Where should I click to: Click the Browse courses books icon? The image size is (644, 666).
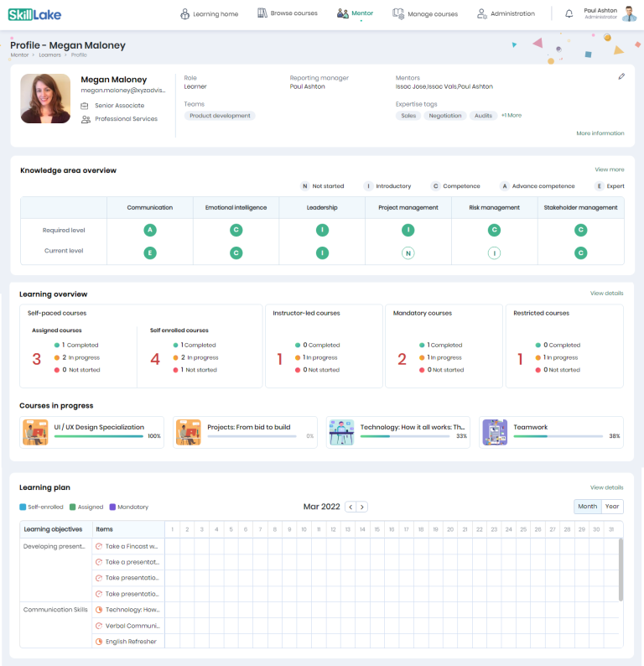(262, 13)
